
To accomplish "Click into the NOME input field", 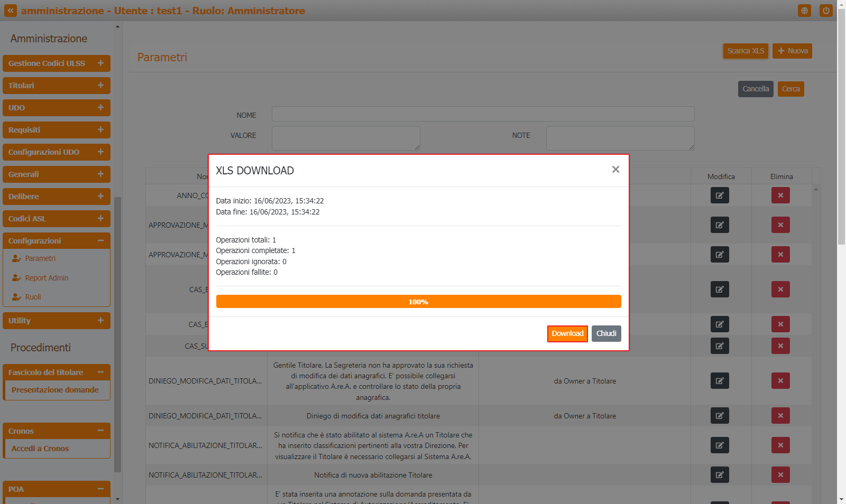I will (483, 114).
